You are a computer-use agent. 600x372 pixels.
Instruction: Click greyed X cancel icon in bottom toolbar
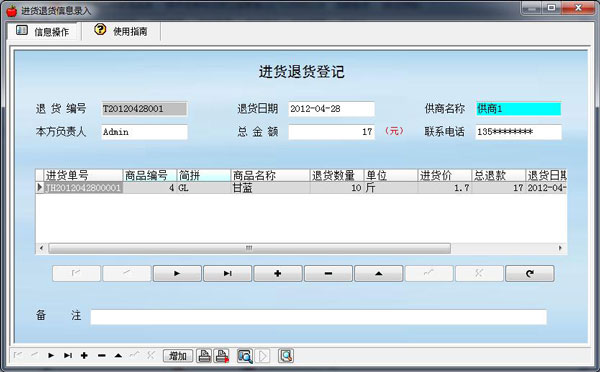click(151, 356)
